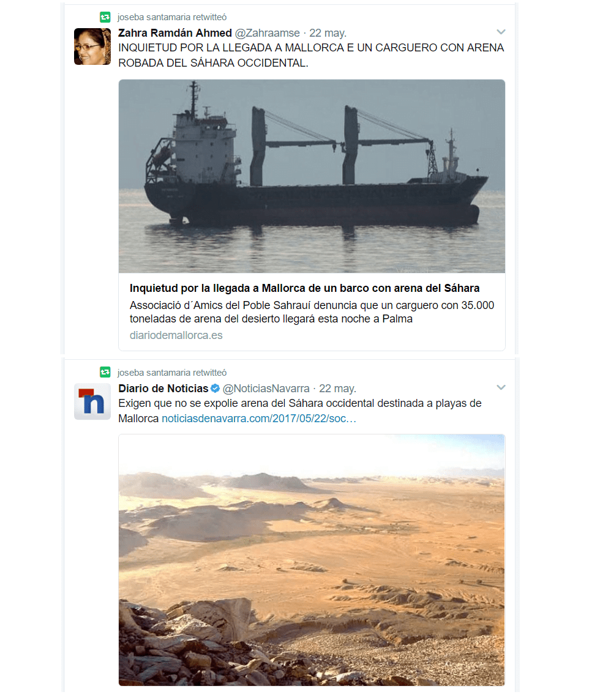Click the '22 may.' date on Diario de Noticias tweet
Image resolution: width=611 pixels, height=700 pixels.
(x=338, y=389)
